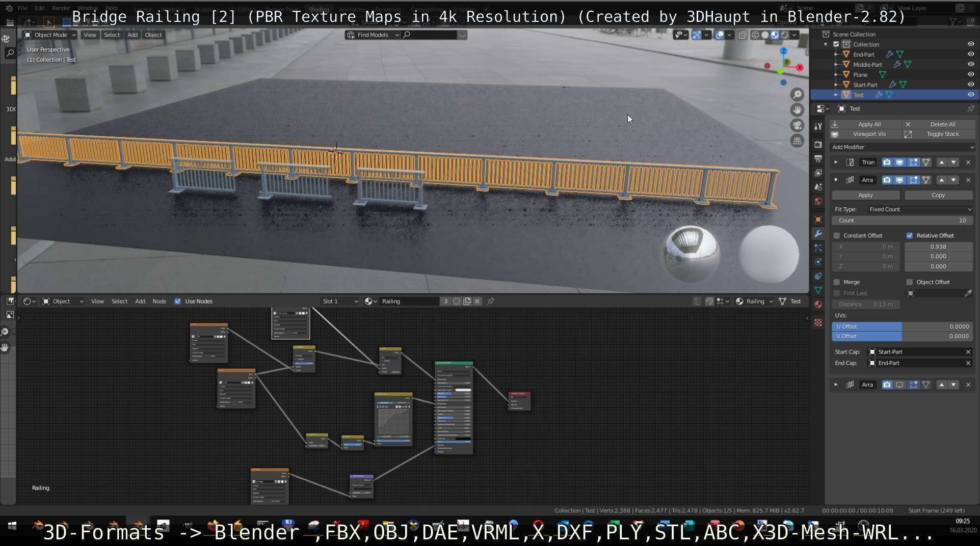Open the Object Data properties tab triangle icon
980x546 pixels.
coord(818,290)
